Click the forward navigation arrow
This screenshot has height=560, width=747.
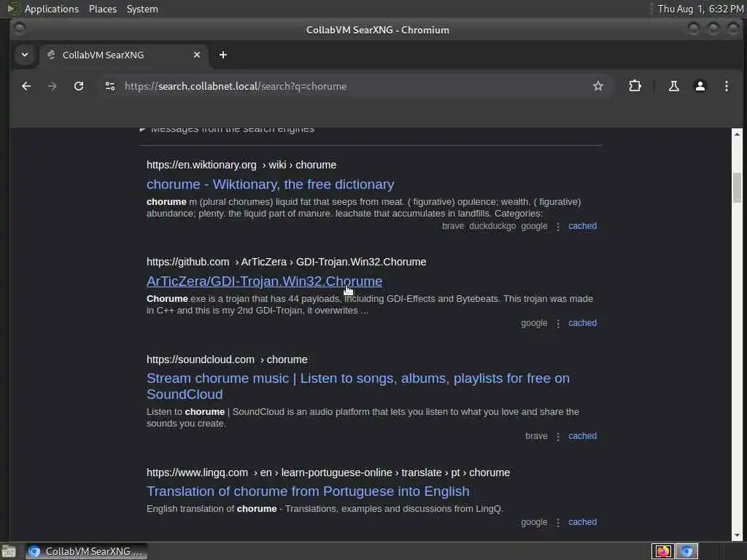pos(53,86)
